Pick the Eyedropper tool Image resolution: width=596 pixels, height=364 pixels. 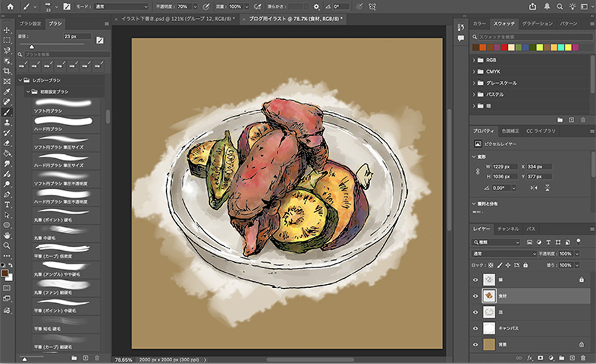pos(7,91)
